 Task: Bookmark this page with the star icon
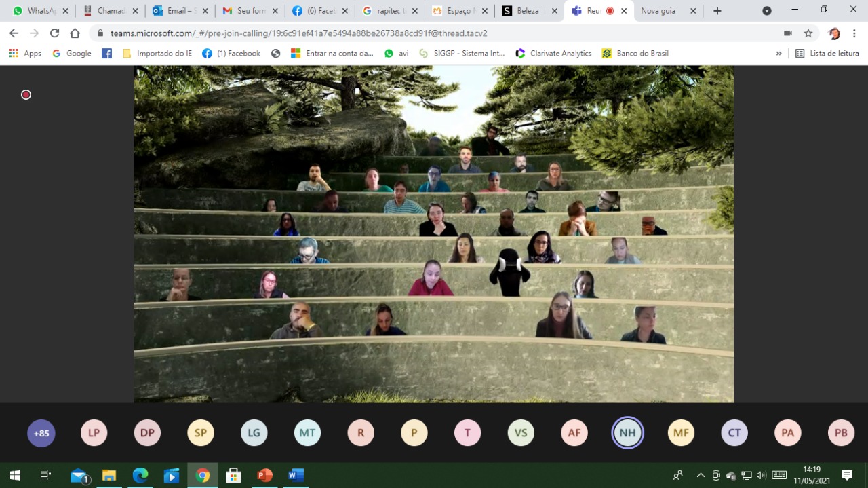[808, 33]
